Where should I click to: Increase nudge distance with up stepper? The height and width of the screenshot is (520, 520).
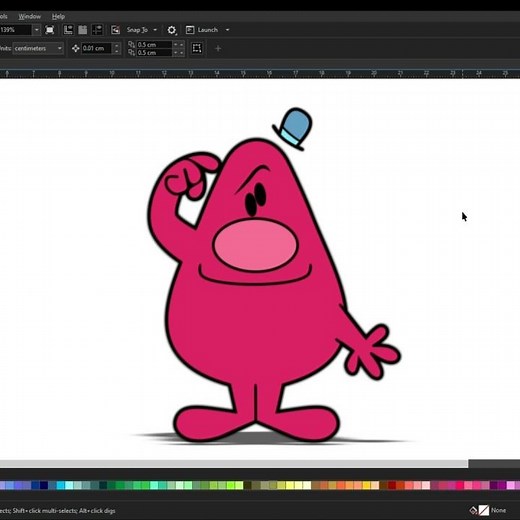116,46
